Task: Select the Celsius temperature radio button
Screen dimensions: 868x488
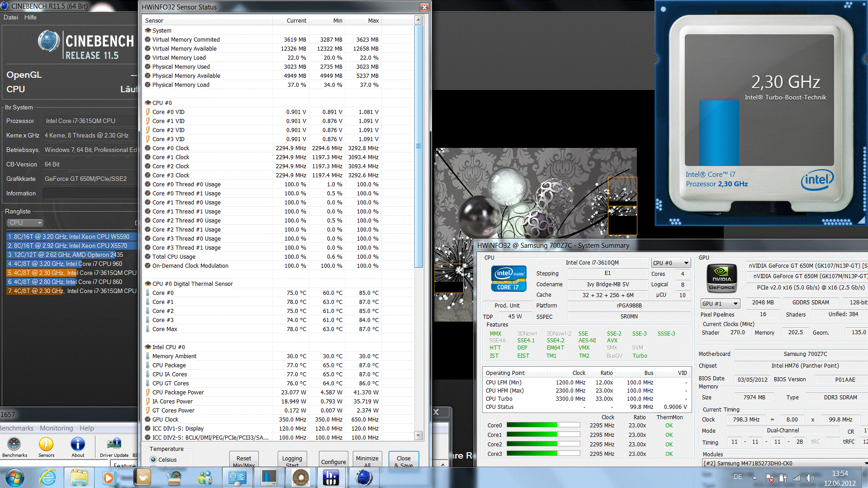Action: [153, 460]
